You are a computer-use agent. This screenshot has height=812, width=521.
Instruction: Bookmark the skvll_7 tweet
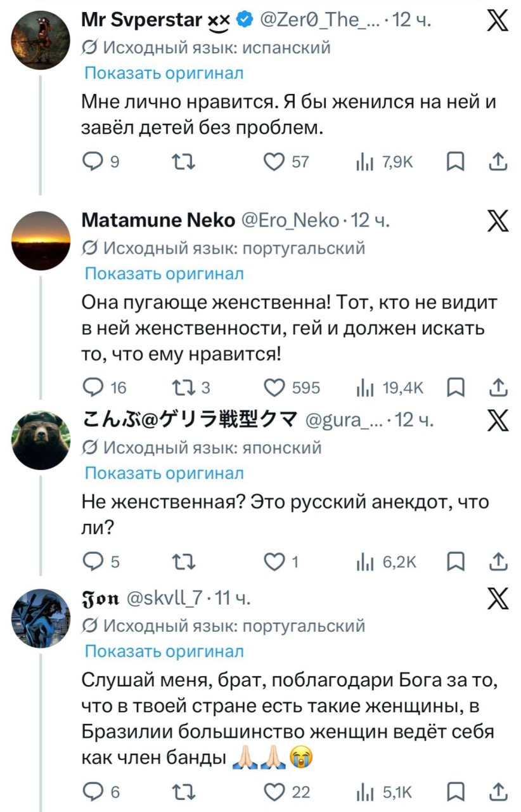(455, 792)
